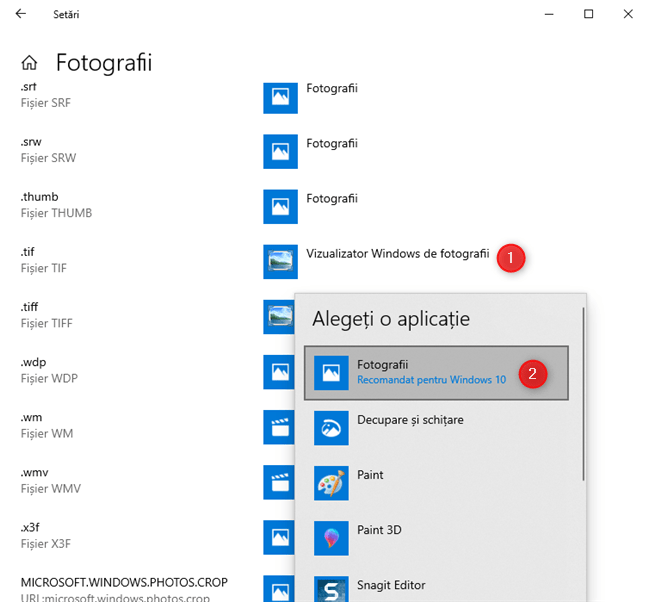648x602 pixels.
Task: Click the Recomandat pentru Windows 10 text
Action: 431,380
